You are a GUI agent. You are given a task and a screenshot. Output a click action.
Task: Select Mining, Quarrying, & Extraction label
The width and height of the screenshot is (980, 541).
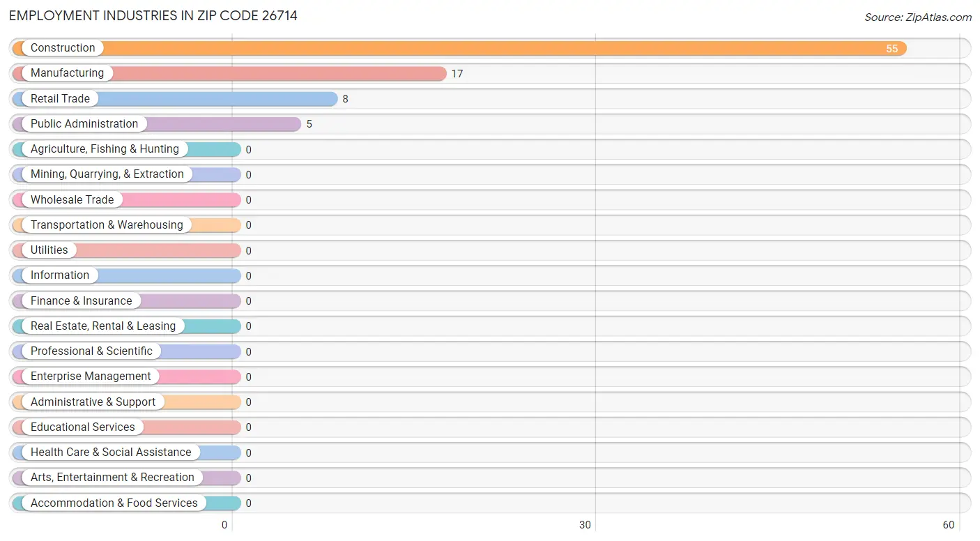107,174
